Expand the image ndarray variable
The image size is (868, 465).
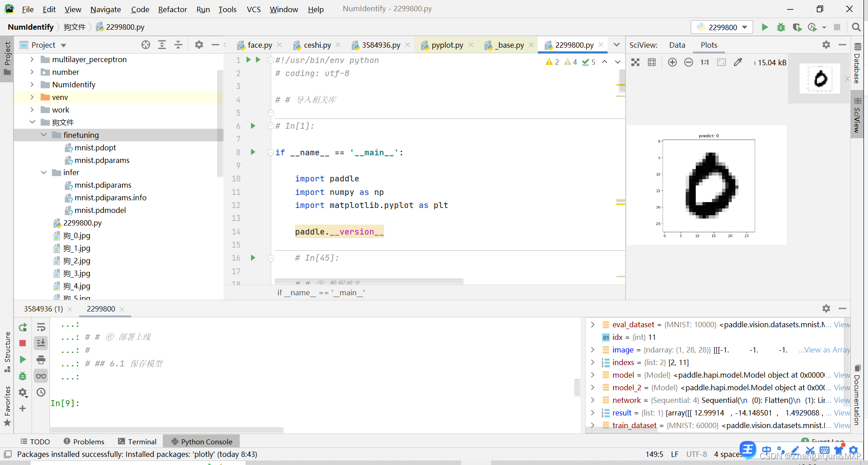[x=592, y=350]
